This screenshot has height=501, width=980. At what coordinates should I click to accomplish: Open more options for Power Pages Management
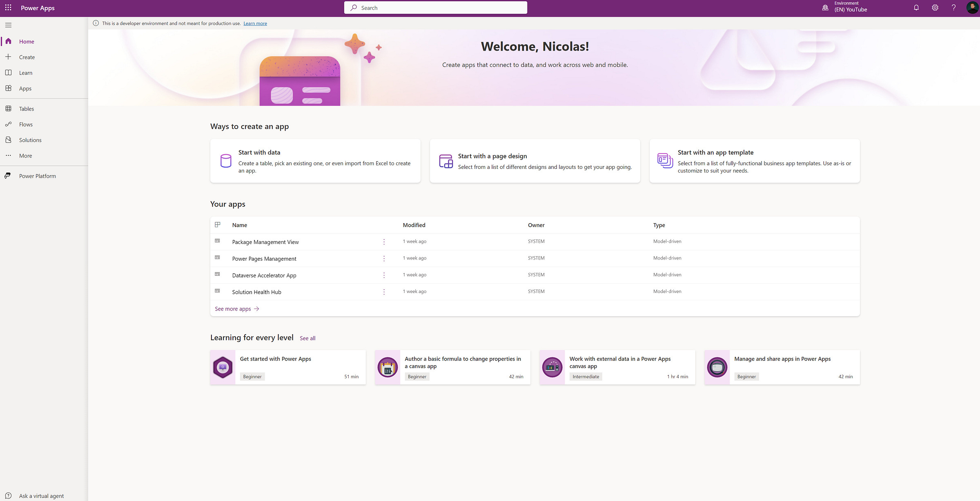click(x=384, y=259)
